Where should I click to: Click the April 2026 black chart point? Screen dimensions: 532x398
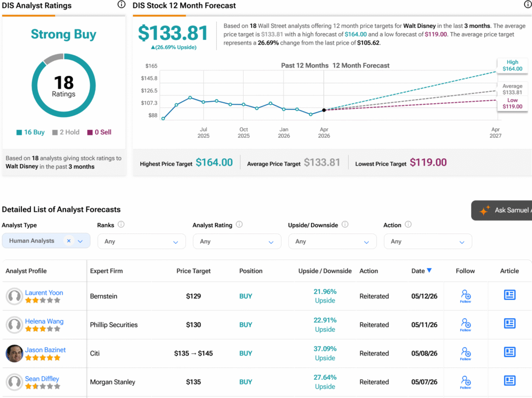pyautogui.click(x=324, y=110)
